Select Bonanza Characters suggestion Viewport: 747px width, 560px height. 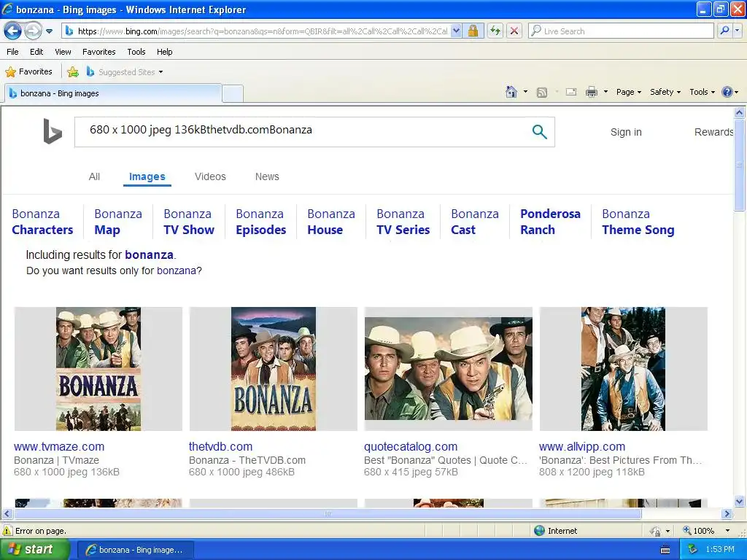(x=42, y=222)
